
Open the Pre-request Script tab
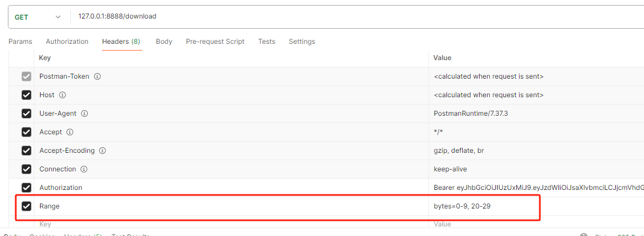pos(215,42)
